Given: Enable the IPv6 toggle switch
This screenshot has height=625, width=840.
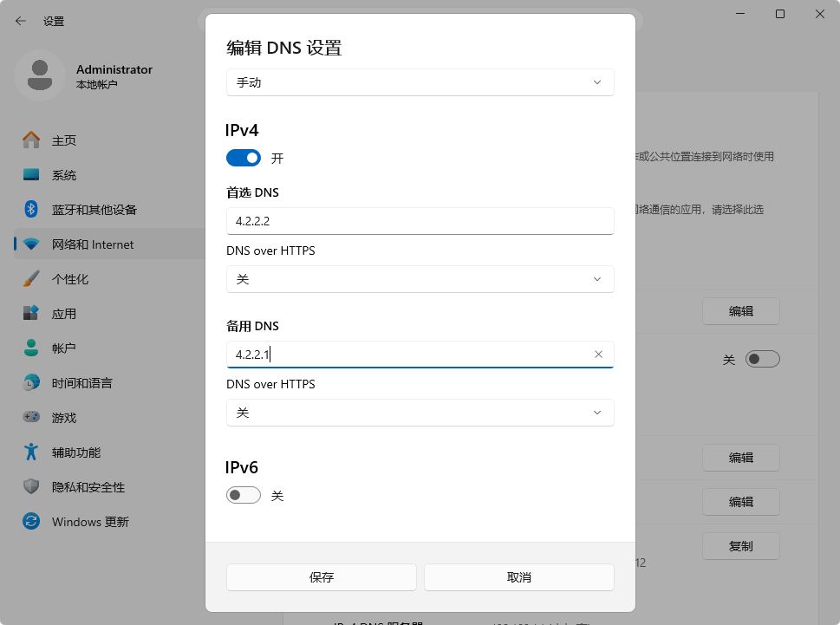Looking at the screenshot, I should click(244, 495).
